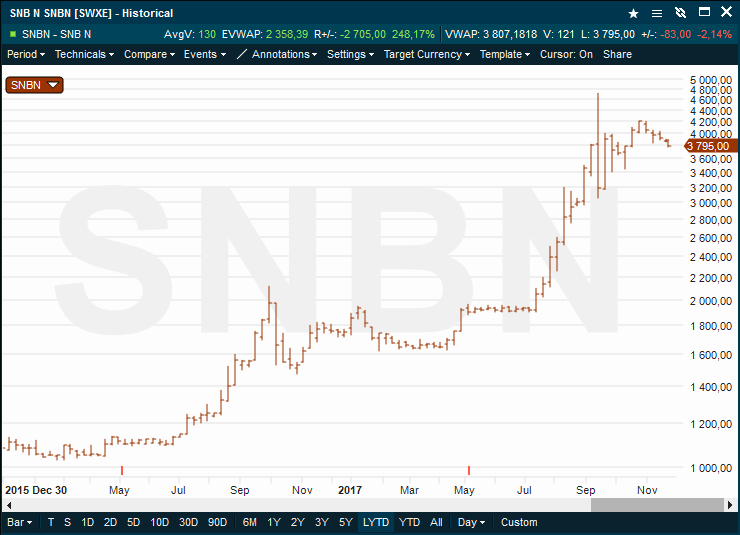740x535 pixels.
Task: Select the T period button
Action: point(51,522)
